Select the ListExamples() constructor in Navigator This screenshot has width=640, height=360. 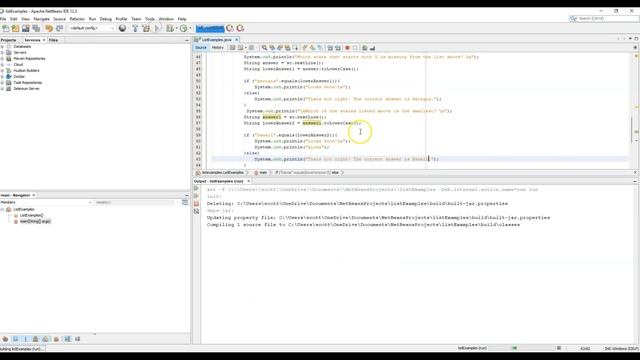(x=31, y=216)
